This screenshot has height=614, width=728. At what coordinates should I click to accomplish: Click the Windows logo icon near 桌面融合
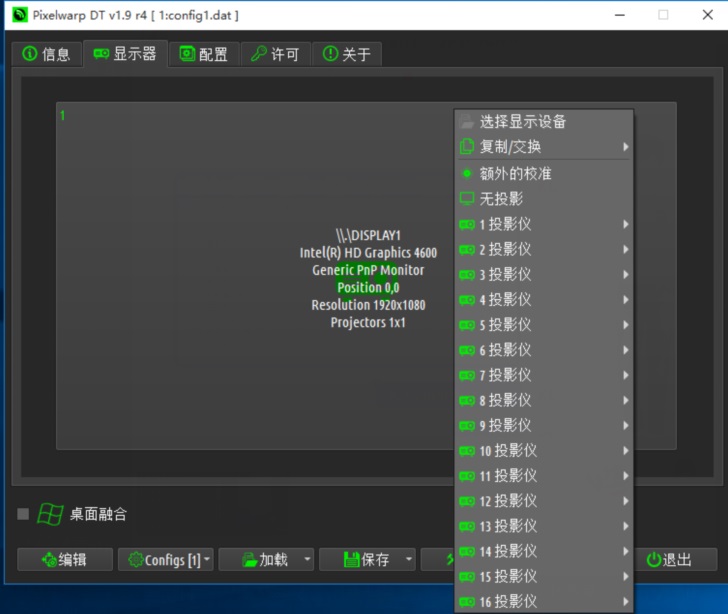50,514
